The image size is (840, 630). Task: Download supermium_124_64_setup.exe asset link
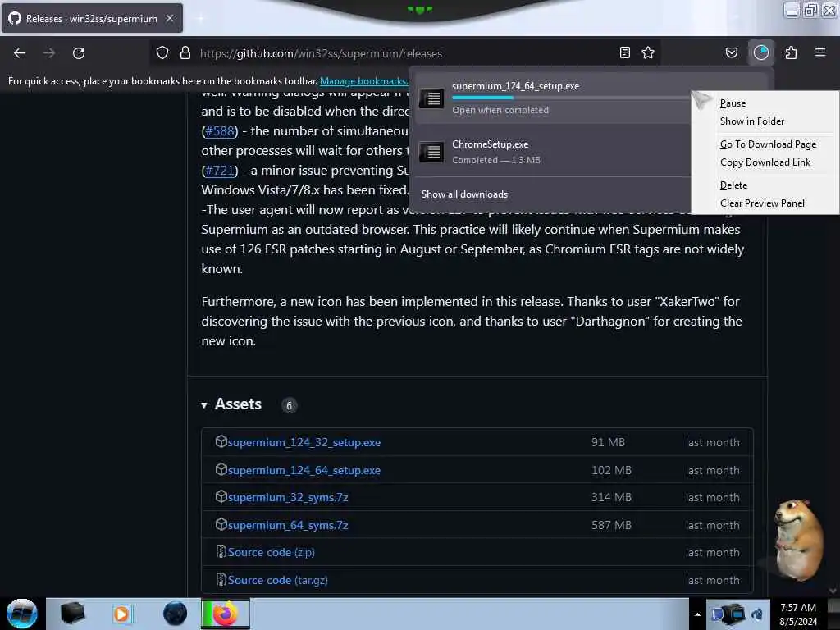pyautogui.click(x=304, y=470)
